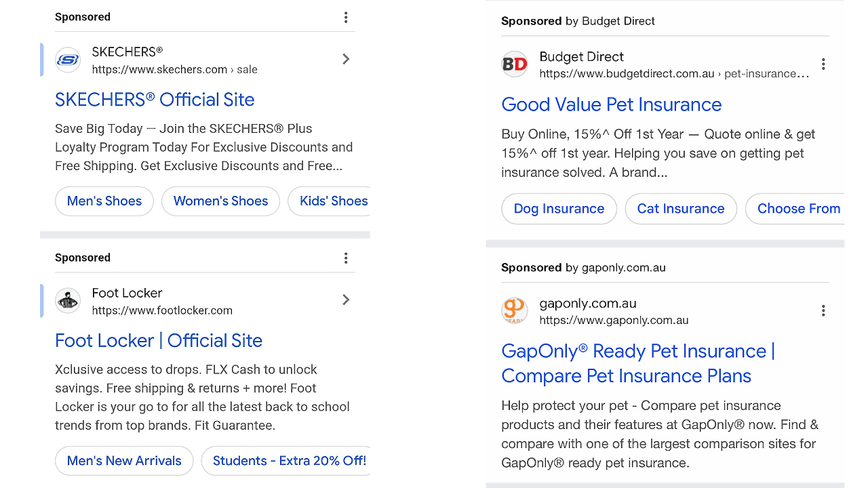The width and height of the screenshot is (868, 488).
Task: Select the Men's Shoes chip
Action: pyautogui.click(x=104, y=201)
